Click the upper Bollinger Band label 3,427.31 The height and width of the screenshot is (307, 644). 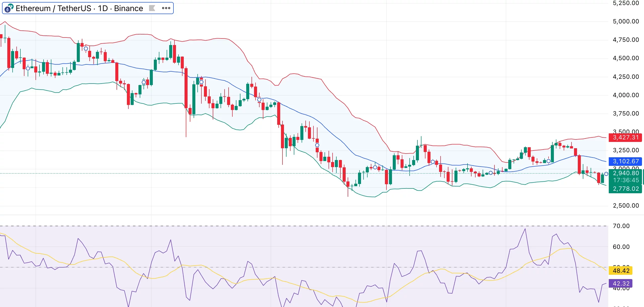point(626,138)
